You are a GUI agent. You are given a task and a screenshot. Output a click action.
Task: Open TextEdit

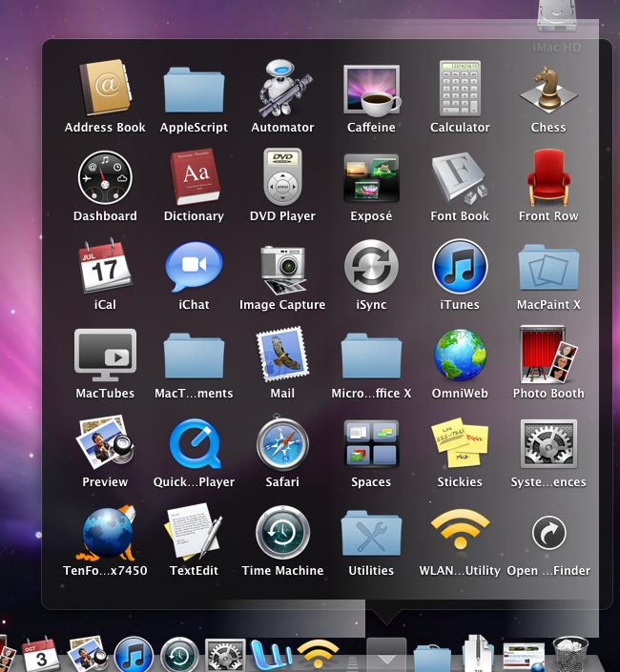click(x=194, y=532)
